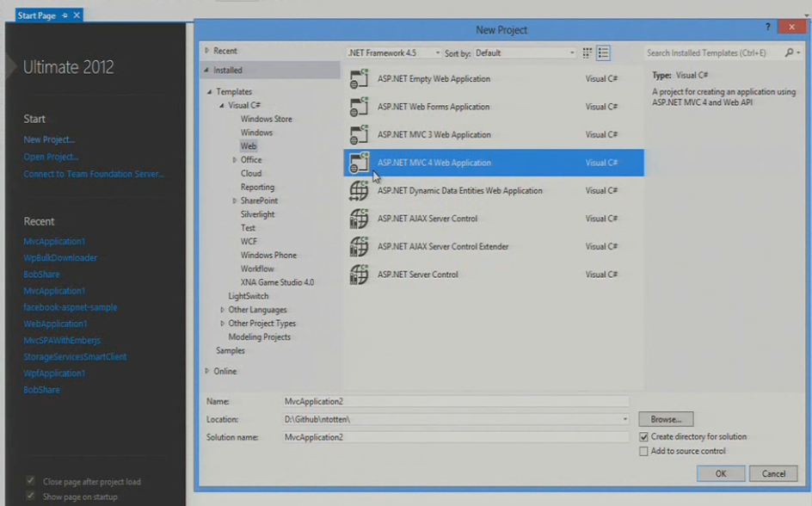Close the Start Page tab
Image resolution: width=812 pixels, height=506 pixels.
pos(77,15)
